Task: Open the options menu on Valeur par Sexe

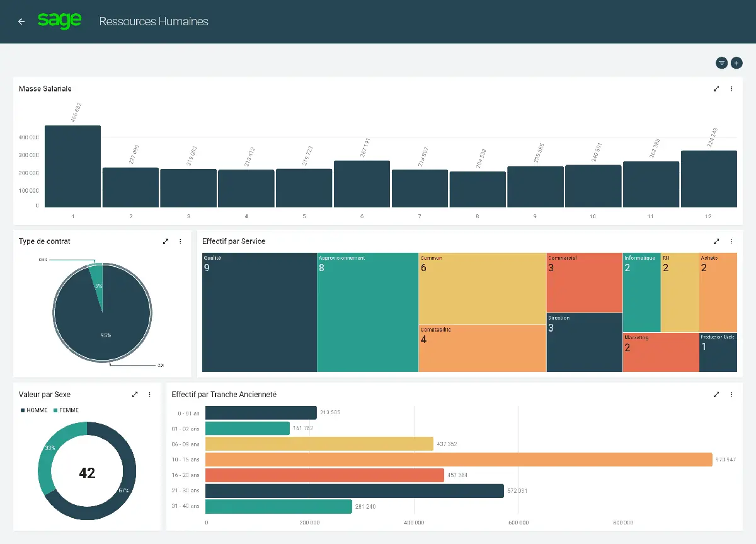Action: pos(149,394)
